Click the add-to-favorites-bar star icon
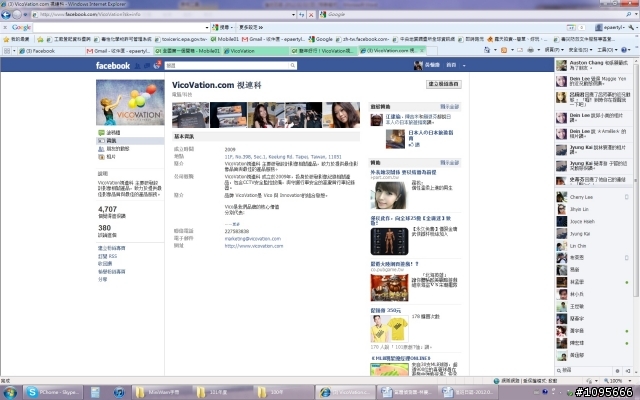640x400 pixels. pyautogui.click(x=40, y=39)
